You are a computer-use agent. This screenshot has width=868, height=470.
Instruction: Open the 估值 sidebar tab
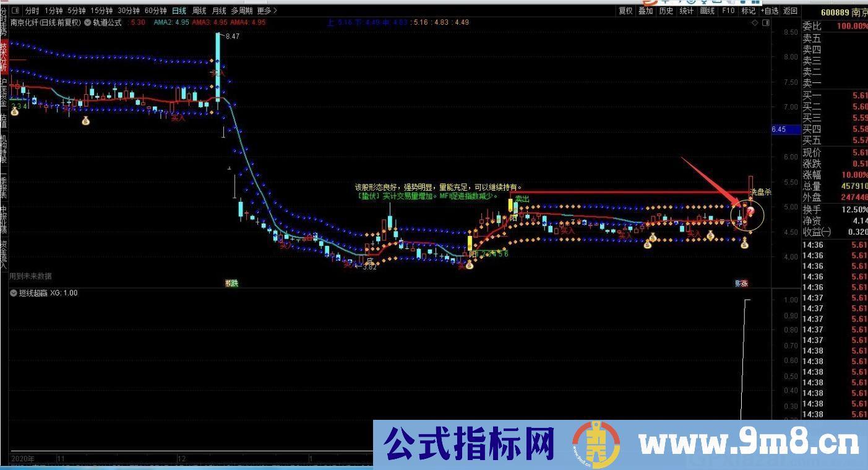pos(4,120)
